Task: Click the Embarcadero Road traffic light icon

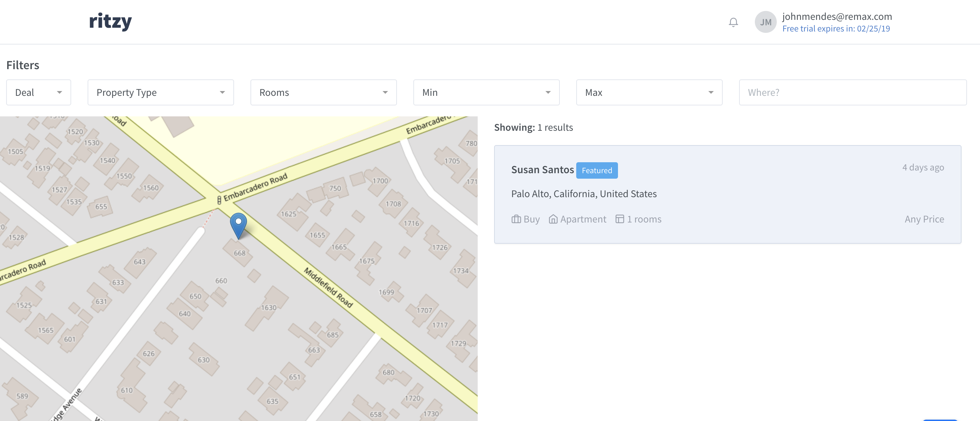Action: (x=219, y=200)
